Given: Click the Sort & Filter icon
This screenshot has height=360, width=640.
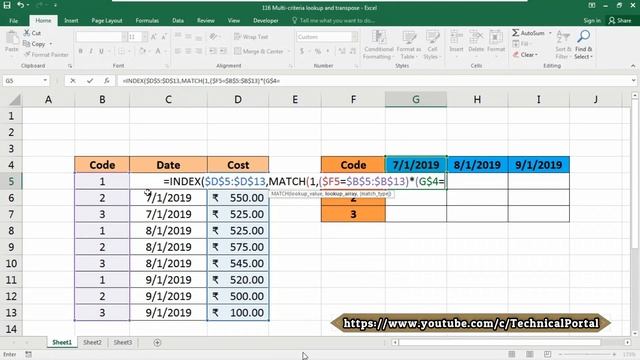Looking at the screenshot, I should click(x=563, y=38).
